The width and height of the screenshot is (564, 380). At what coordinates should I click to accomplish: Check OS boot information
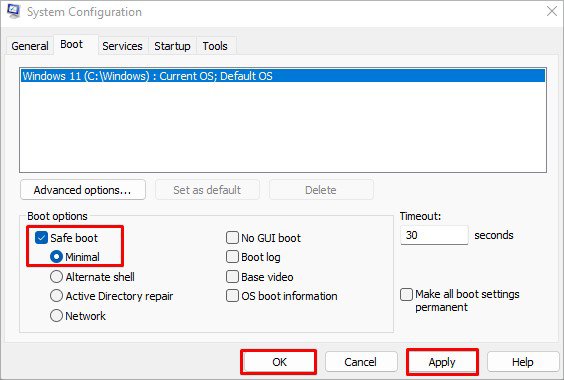232,296
